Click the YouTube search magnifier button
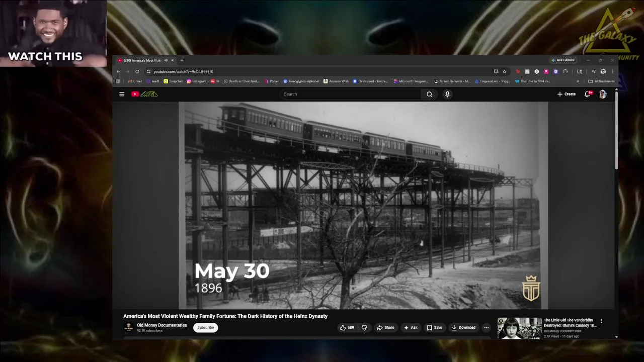644x362 pixels. click(x=429, y=94)
